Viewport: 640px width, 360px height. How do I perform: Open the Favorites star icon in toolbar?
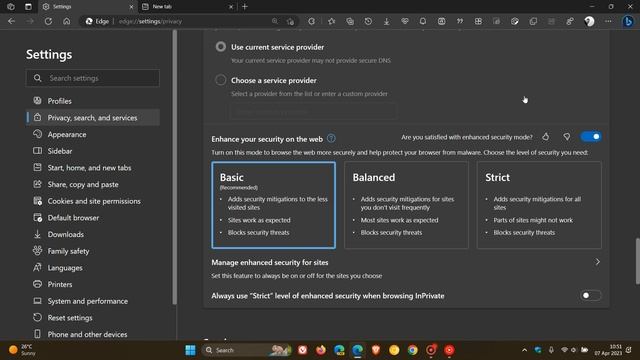[331, 21]
